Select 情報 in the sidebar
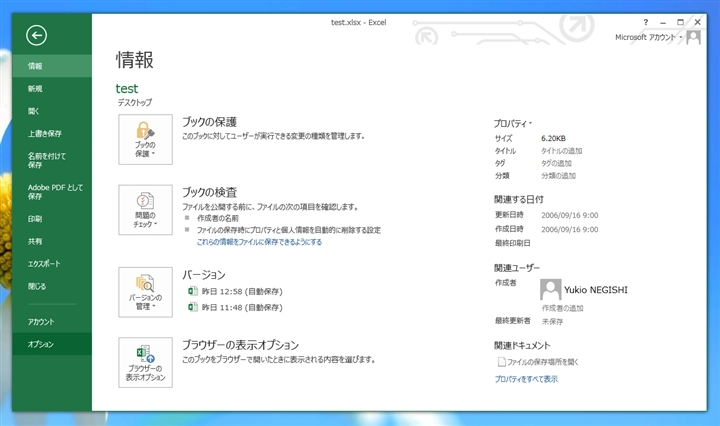 point(52,66)
